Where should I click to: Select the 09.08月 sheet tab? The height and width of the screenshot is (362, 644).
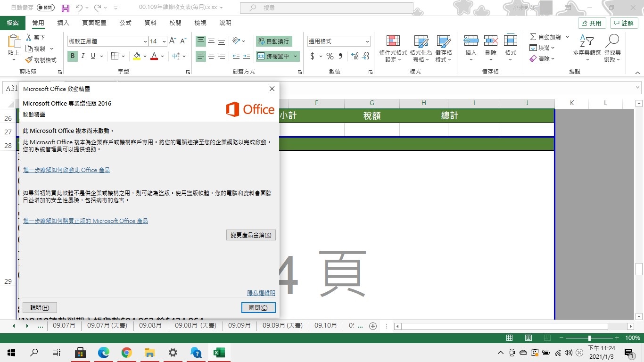[149, 326]
